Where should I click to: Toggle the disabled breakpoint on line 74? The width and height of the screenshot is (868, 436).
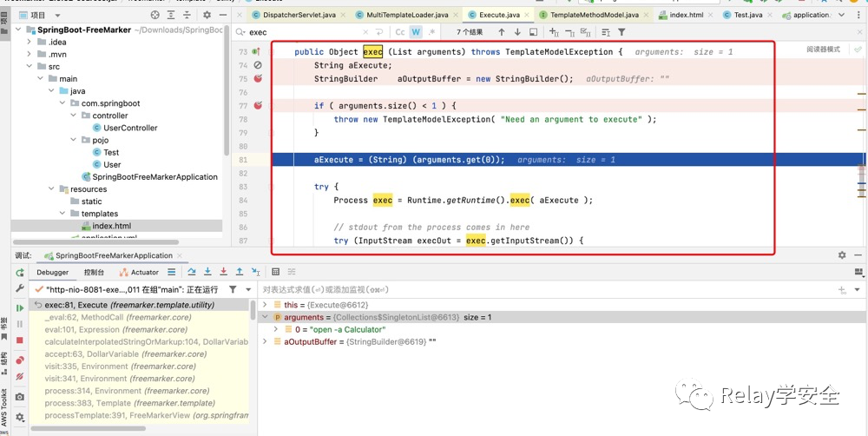(258, 65)
